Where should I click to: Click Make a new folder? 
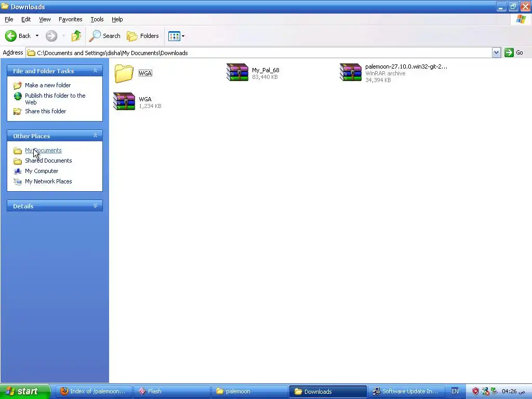[x=48, y=85]
